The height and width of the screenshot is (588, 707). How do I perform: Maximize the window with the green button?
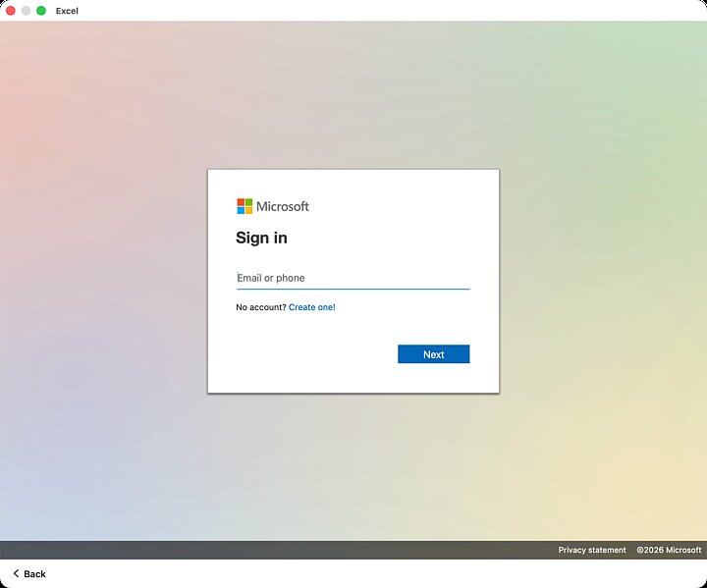click(x=41, y=11)
